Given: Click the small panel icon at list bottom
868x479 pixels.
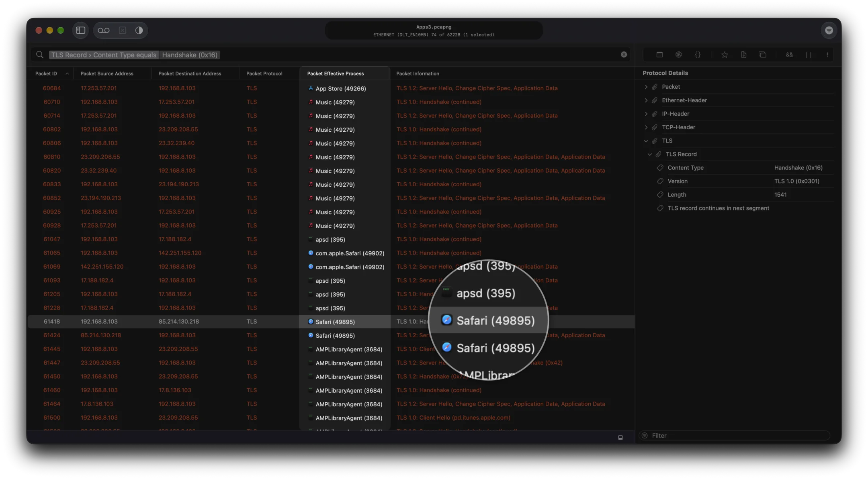Looking at the screenshot, I should click(620, 438).
